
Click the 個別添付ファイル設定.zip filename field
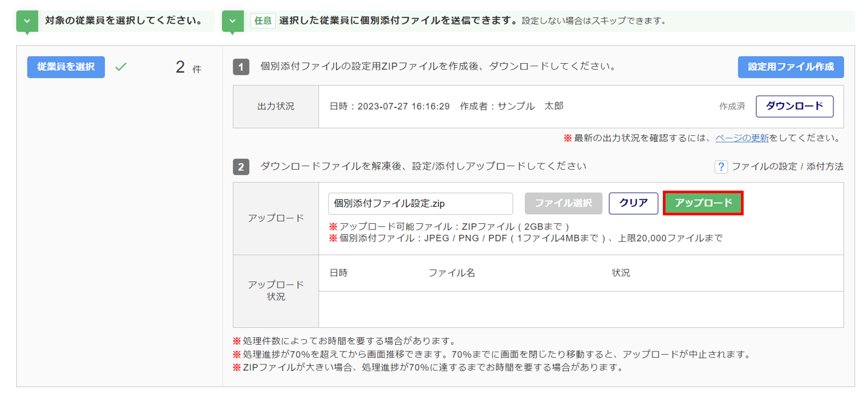(420, 204)
